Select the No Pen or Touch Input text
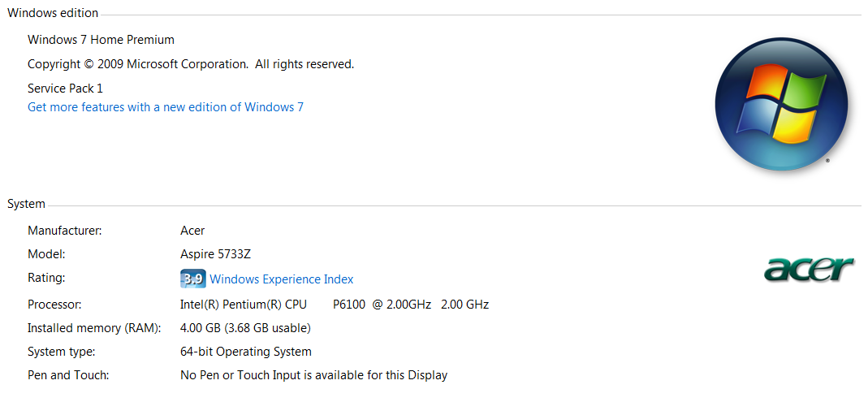The image size is (868, 402). (x=314, y=375)
